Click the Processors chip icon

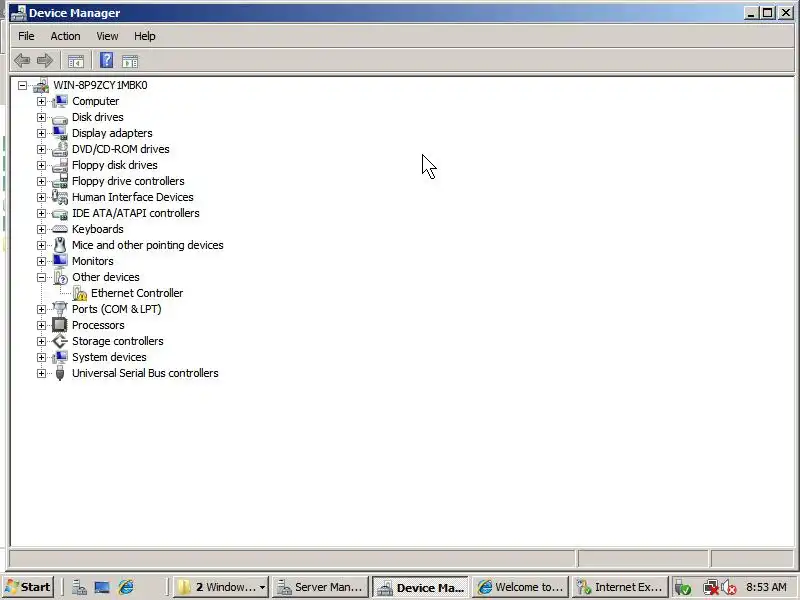click(x=60, y=325)
